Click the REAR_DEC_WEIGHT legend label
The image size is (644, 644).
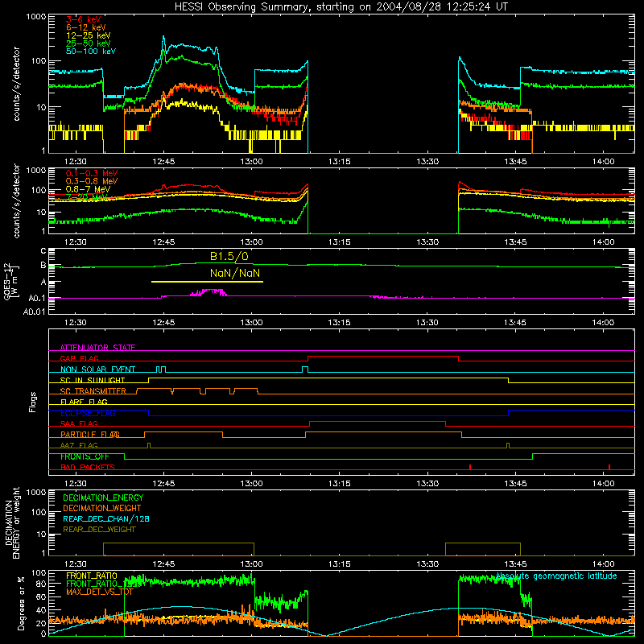tap(99, 530)
